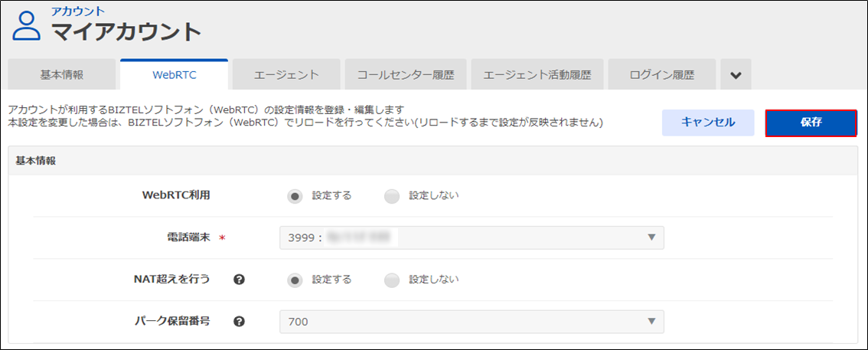Open the パーク保留番号 dropdown
This screenshot has width=868, height=350.
(x=472, y=322)
